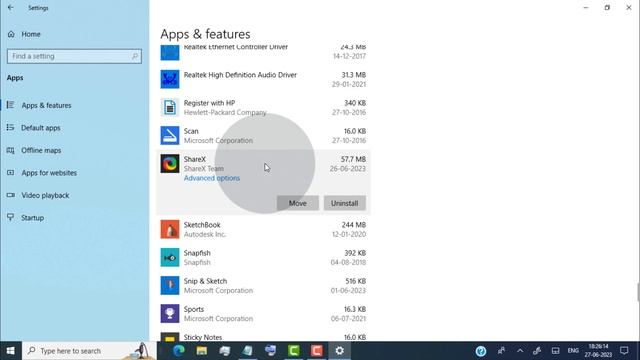Click the Settings gear icon in the taskbar

click(x=340, y=351)
